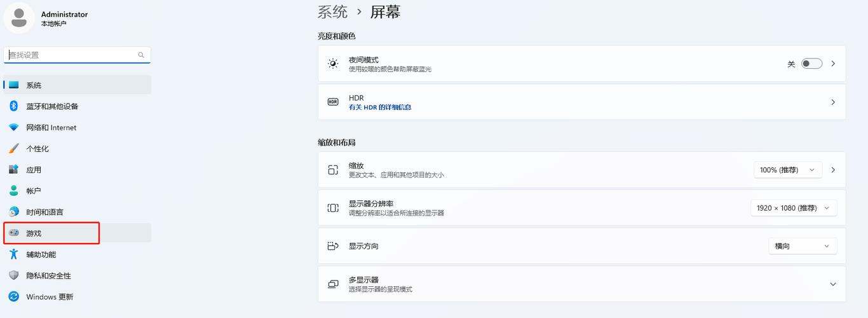Click the apps icon beside 应用
Image resolution: width=868 pixels, height=318 pixels.
tap(14, 170)
